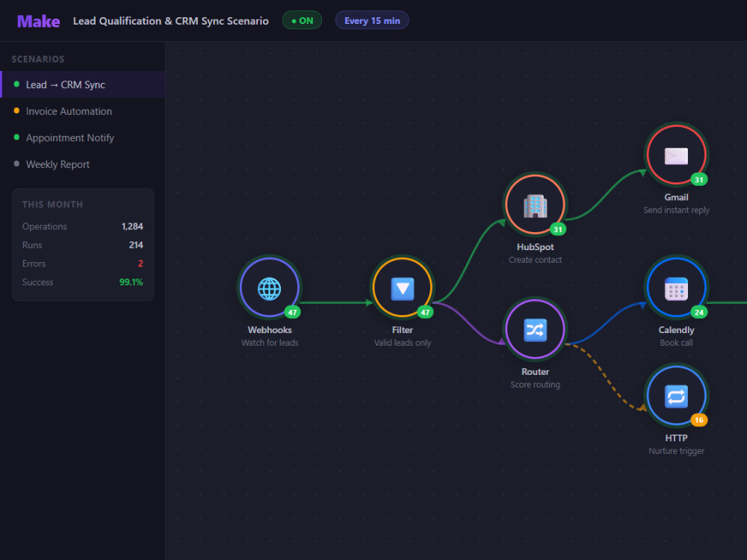
Task: Click the red Errors value 2
Action: click(140, 264)
